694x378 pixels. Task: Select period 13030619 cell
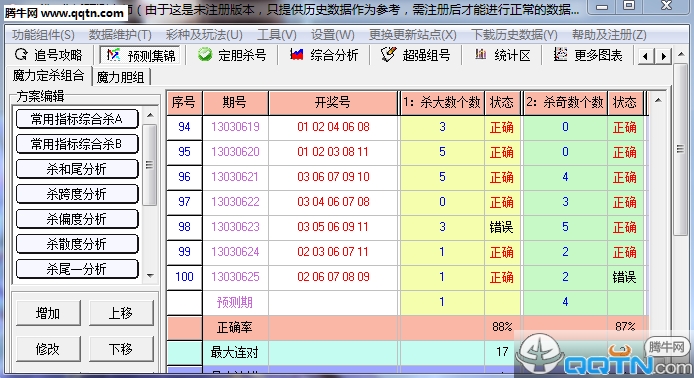(235, 127)
